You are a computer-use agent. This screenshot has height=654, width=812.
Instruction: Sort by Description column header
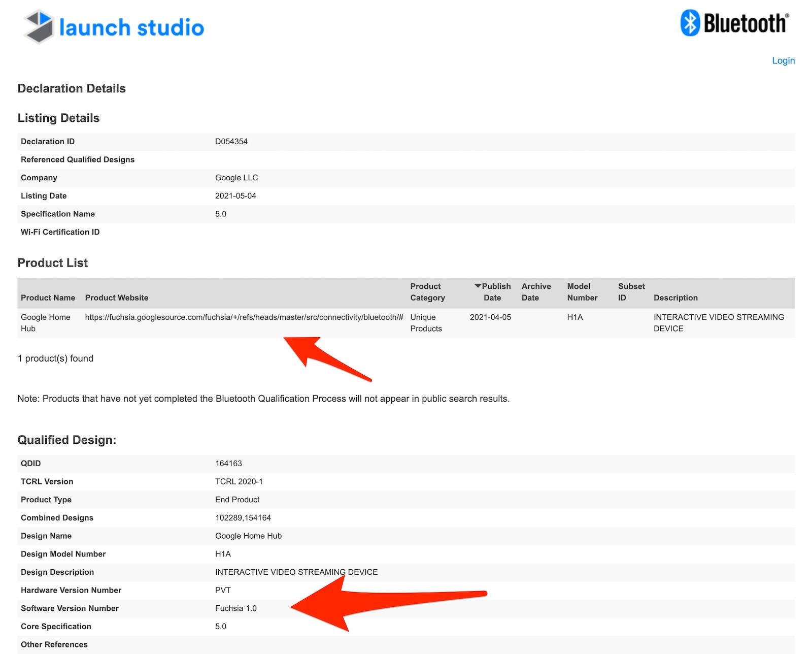pos(675,298)
